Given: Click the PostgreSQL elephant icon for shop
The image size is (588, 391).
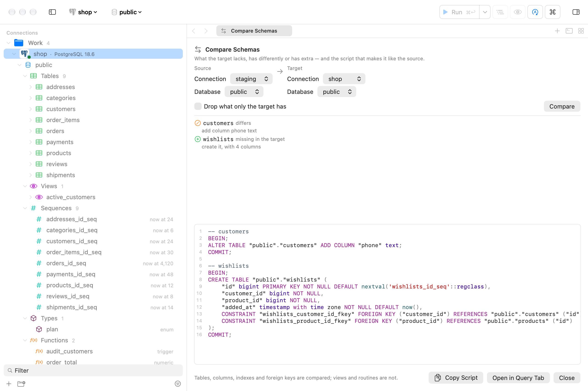Looking at the screenshot, I should pos(24,54).
